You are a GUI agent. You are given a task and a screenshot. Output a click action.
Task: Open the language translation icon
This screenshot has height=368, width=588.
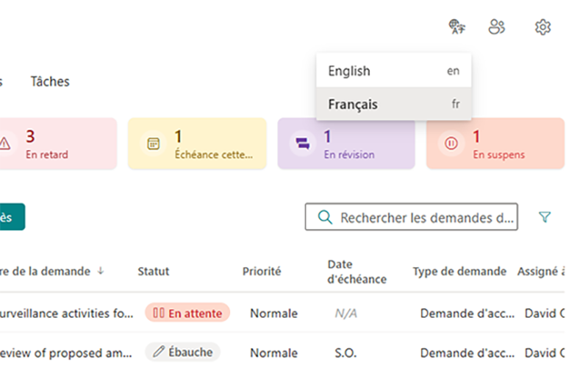(x=456, y=26)
